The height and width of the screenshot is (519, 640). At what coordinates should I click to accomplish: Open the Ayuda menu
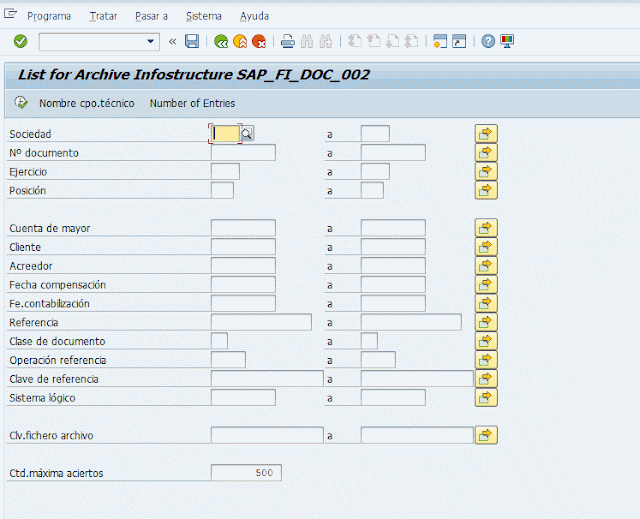254,16
